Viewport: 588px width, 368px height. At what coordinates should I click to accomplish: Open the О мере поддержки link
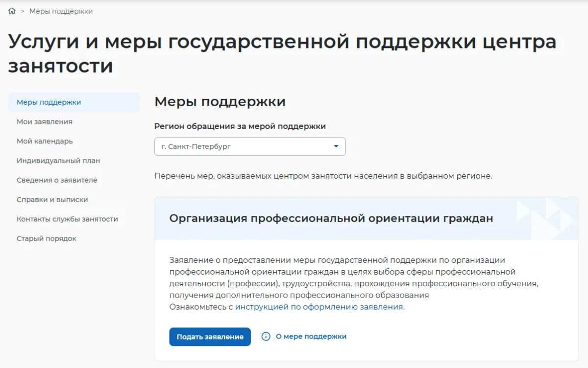click(x=311, y=337)
